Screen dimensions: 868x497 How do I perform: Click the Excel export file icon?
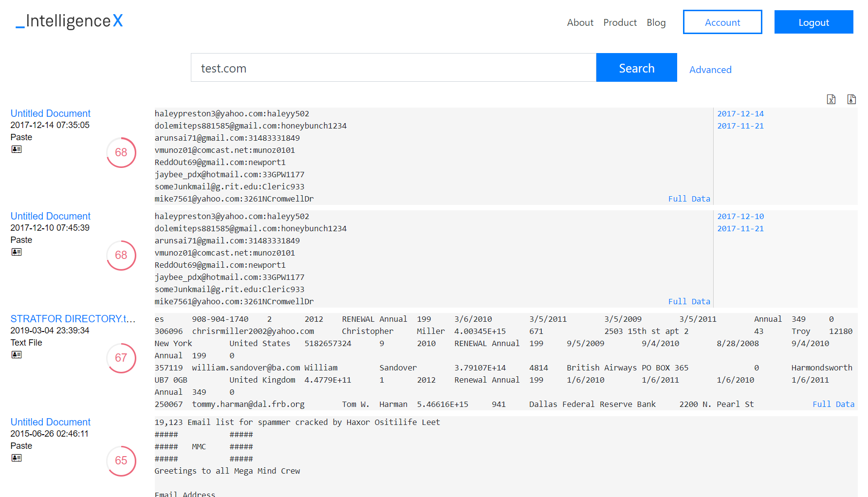click(x=831, y=99)
